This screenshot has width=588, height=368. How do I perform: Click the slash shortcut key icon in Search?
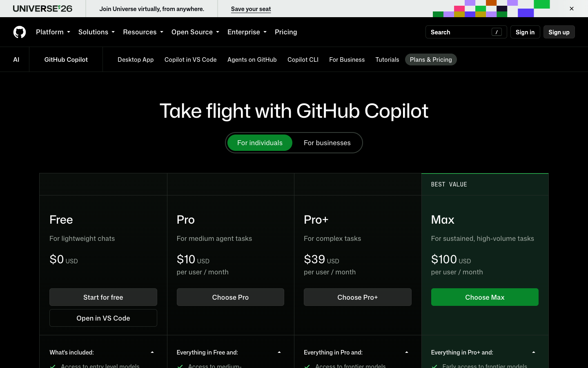(x=497, y=32)
